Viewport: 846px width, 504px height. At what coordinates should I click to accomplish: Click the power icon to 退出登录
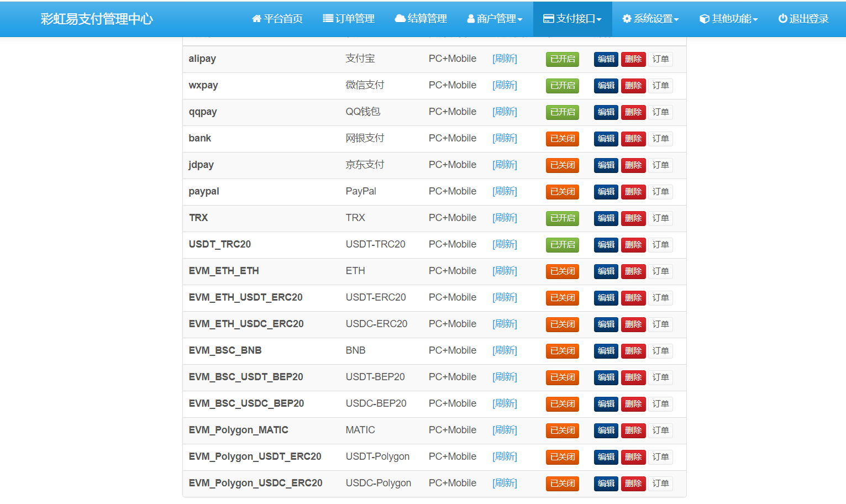[782, 19]
